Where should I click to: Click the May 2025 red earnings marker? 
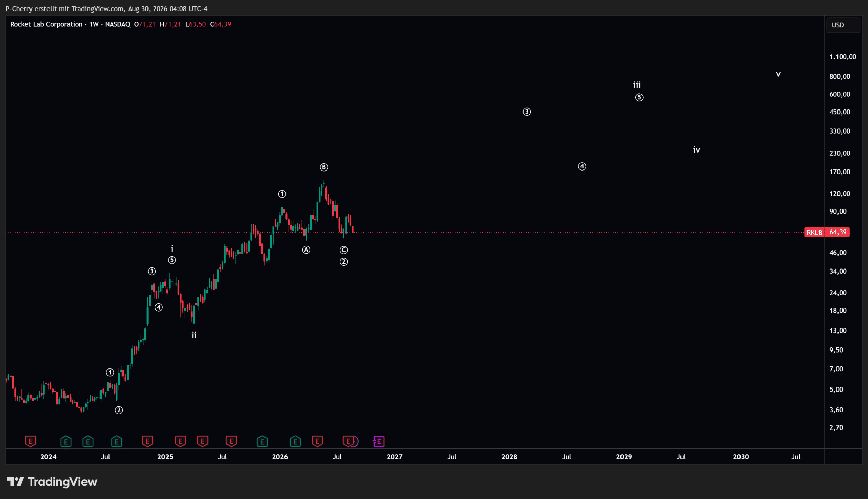pyautogui.click(x=202, y=441)
